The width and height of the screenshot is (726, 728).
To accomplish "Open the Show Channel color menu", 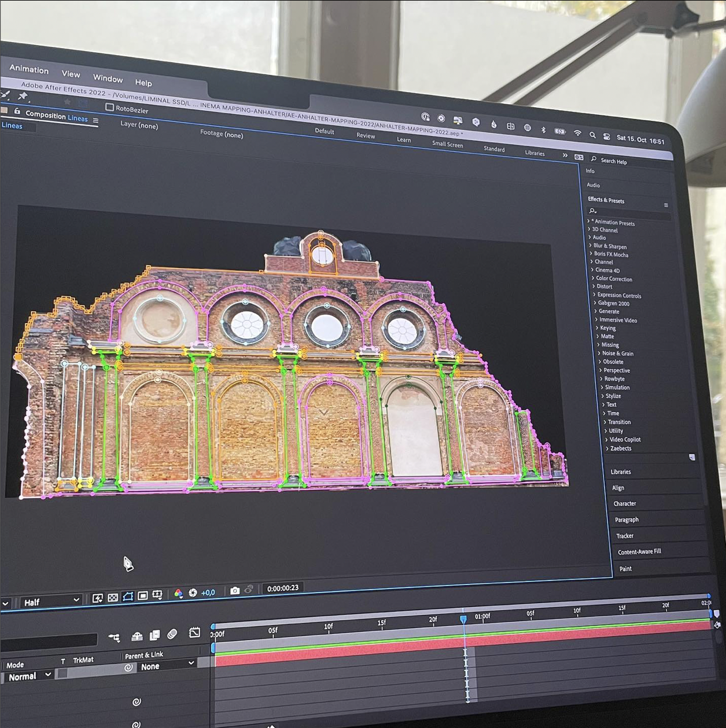I will 178,593.
